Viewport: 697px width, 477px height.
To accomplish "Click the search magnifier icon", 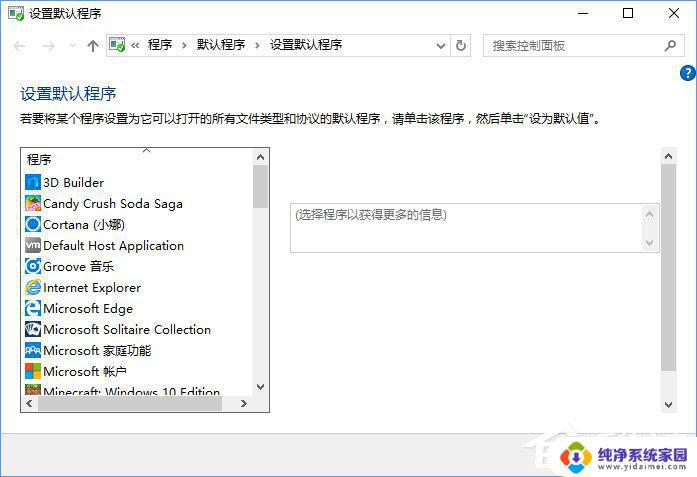I will [x=670, y=45].
